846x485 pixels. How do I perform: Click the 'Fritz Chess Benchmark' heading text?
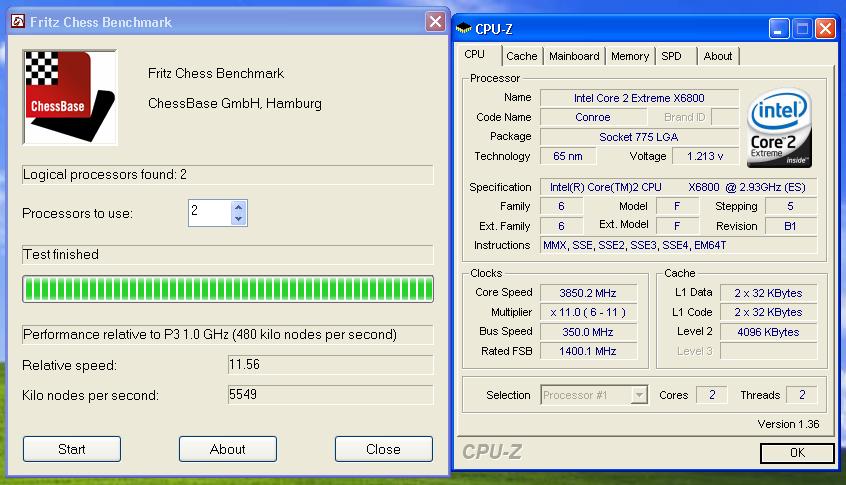pos(216,73)
